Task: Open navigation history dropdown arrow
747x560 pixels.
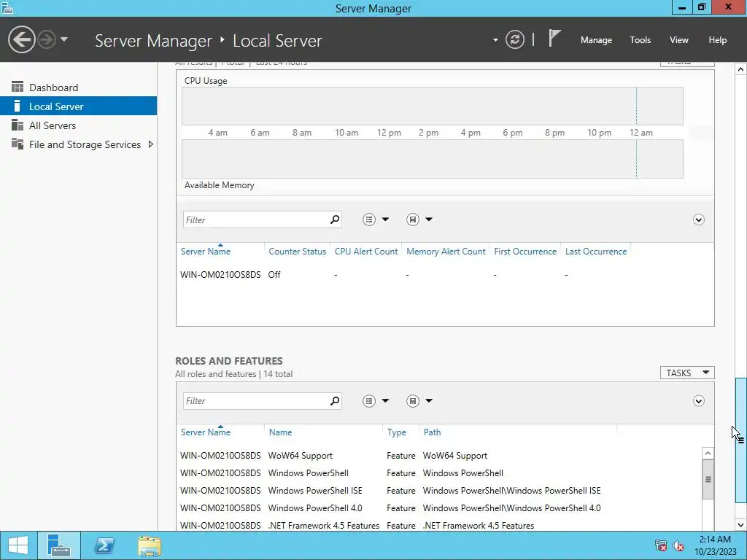Action: (x=64, y=39)
